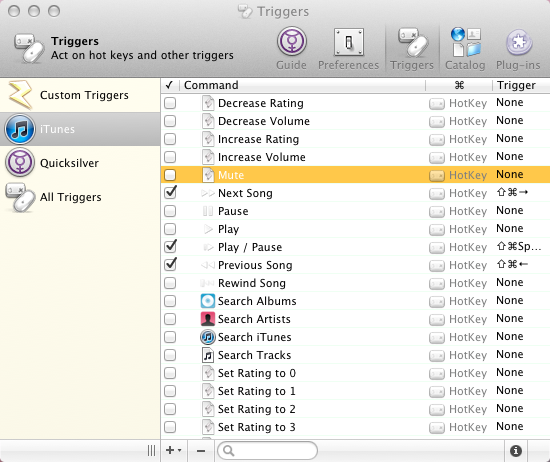The width and height of the screenshot is (550, 462).
Task: Select the Set Rating to 1 row
Action: coord(355,391)
